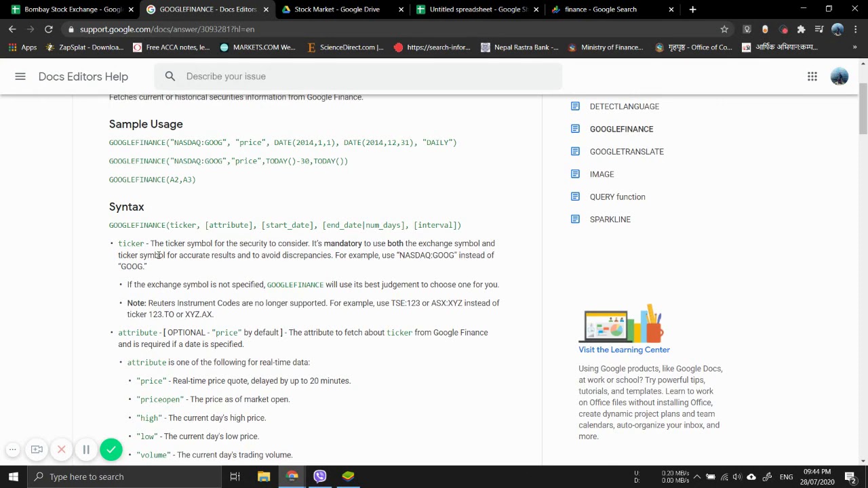Click the GOOGLEFINANCE(A2,A3) sample formula
868x488 pixels.
(152, 180)
